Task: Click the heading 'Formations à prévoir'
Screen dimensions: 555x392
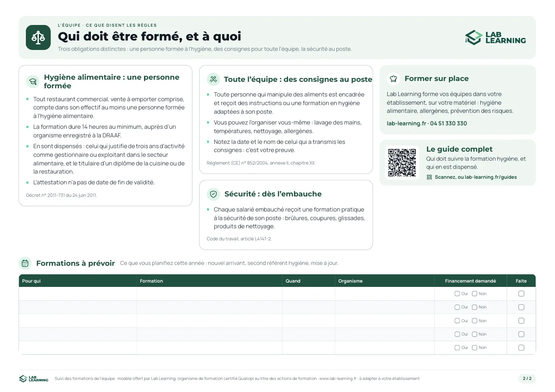Action: pos(75,263)
